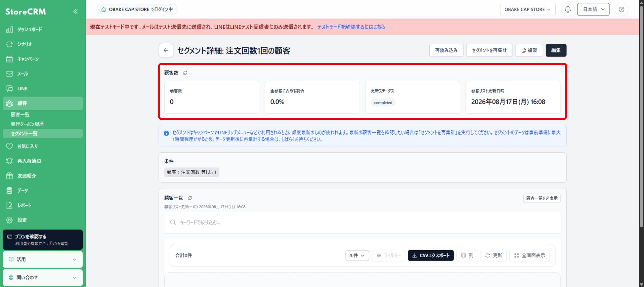Click 編集 button

point(556,50)
